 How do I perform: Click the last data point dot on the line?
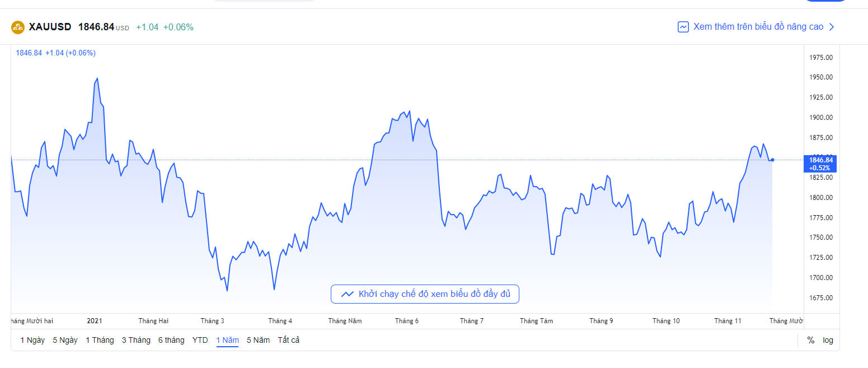[772, 160]
